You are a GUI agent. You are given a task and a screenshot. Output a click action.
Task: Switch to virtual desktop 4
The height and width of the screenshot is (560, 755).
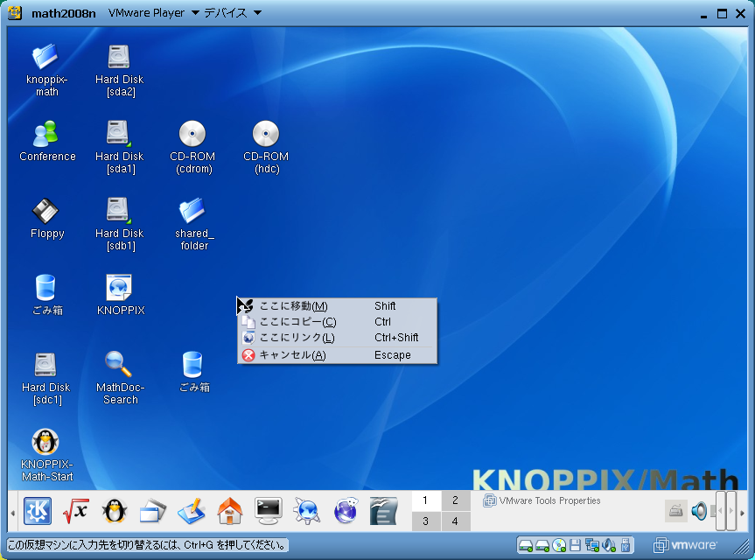455,521
